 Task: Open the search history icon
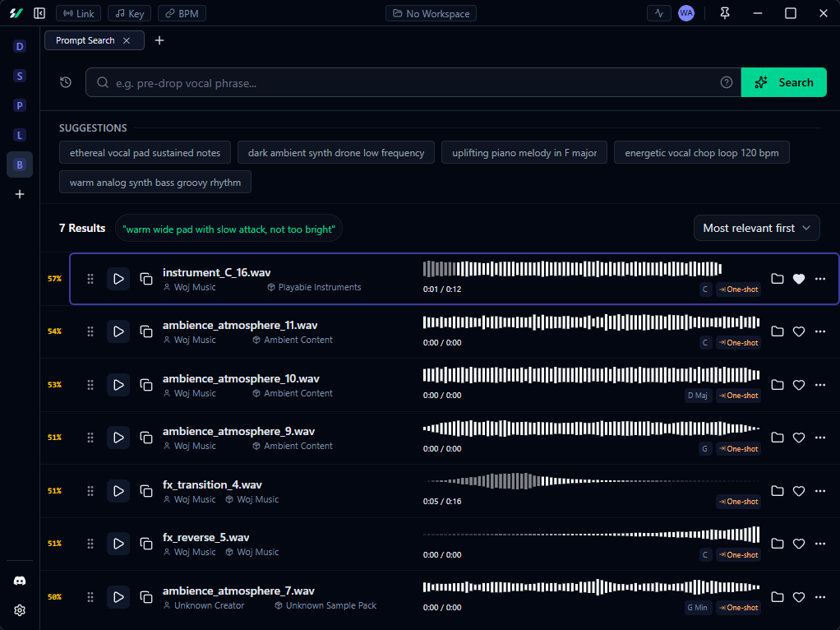[66, 82]
